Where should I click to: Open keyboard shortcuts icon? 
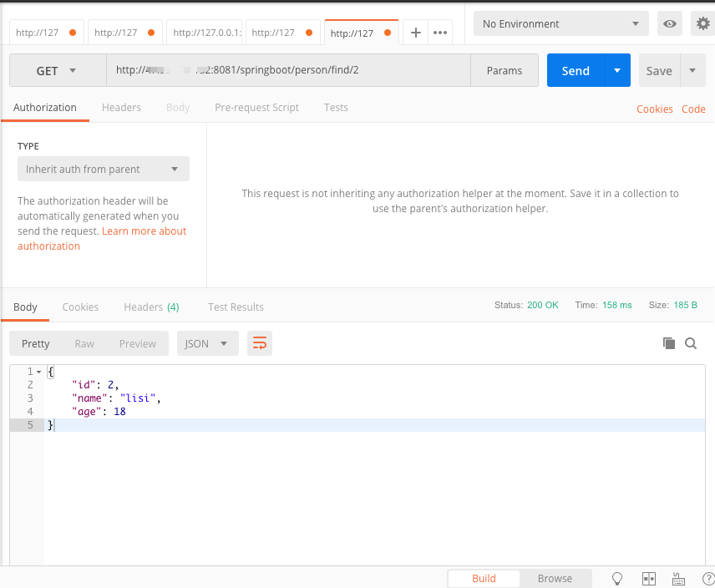click(x=678, y=579)
